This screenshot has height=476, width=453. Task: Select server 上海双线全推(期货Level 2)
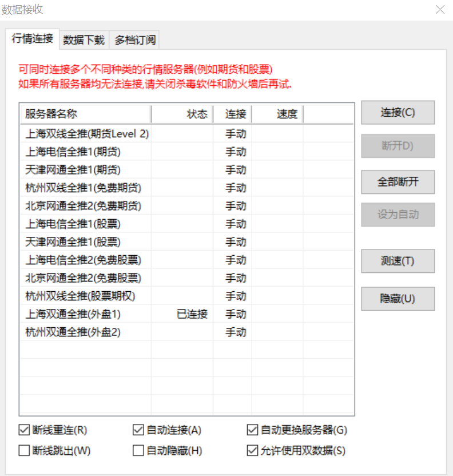187,134
